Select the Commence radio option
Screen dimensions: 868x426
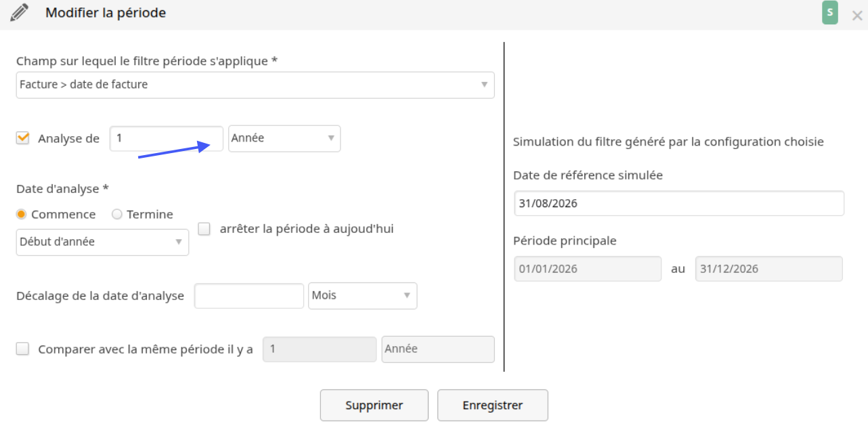tap(22, 214)
